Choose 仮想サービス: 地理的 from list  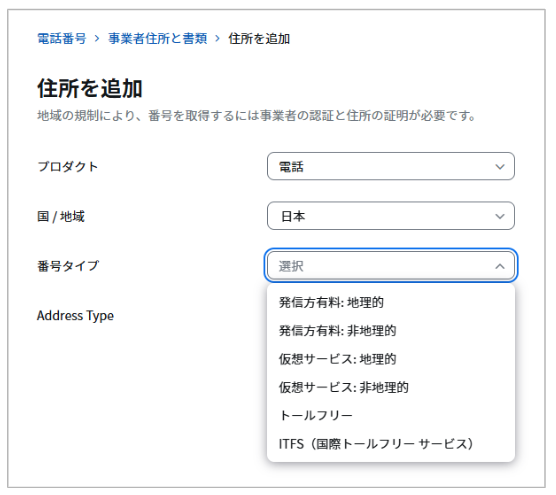click(x=391, y=359)
